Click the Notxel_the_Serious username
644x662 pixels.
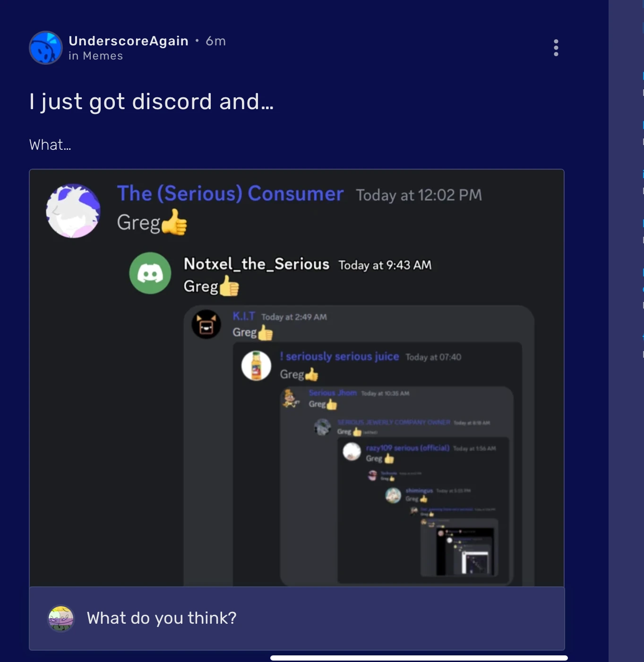coord(257,264)
